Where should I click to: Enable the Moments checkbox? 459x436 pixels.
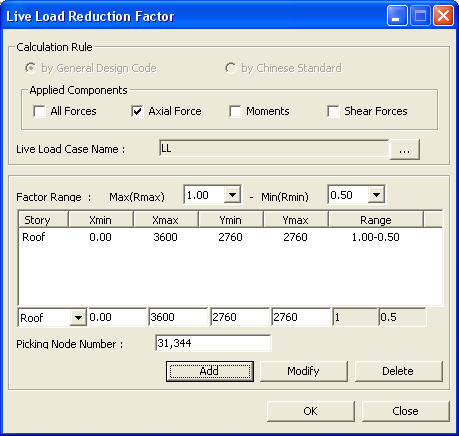235,111
